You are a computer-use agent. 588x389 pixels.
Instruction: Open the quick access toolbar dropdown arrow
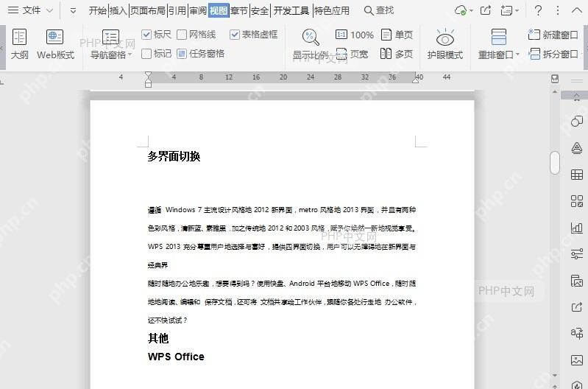(73, 10)
